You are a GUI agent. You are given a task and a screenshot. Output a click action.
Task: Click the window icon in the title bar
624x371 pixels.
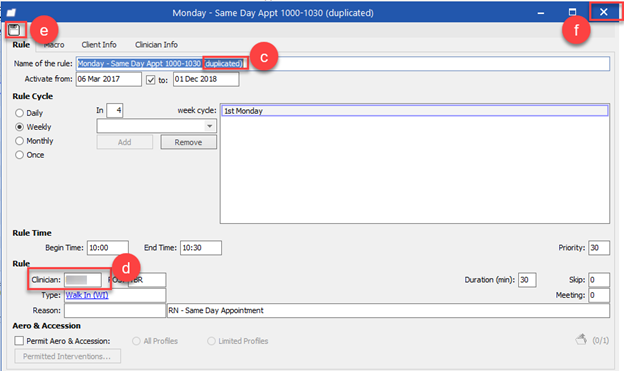[11, 13]
